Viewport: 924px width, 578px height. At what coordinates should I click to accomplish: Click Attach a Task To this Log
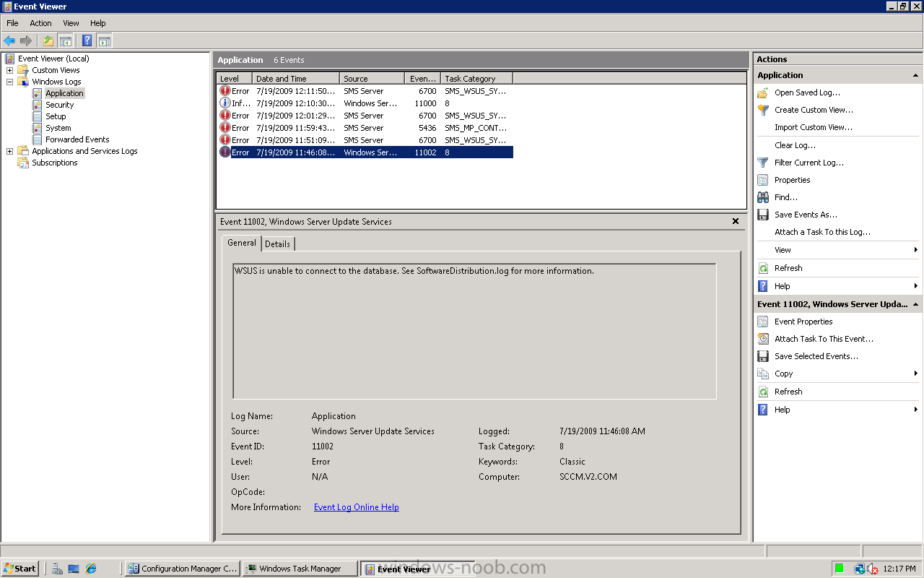[x=823, y=232]
